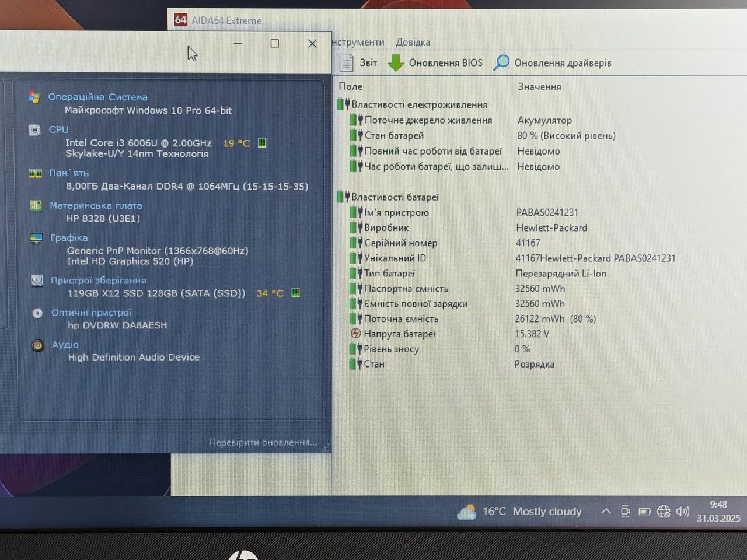Open the Довідка menu
This screenshot has height=560, width=747.
coord(413,42)
